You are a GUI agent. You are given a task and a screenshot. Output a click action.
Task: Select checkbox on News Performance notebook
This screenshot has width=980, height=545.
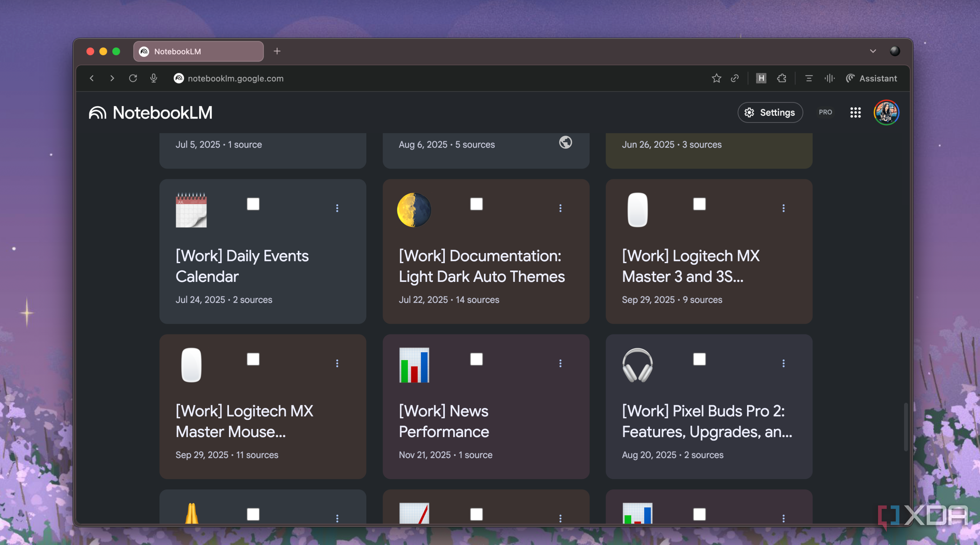pos(476,359)
